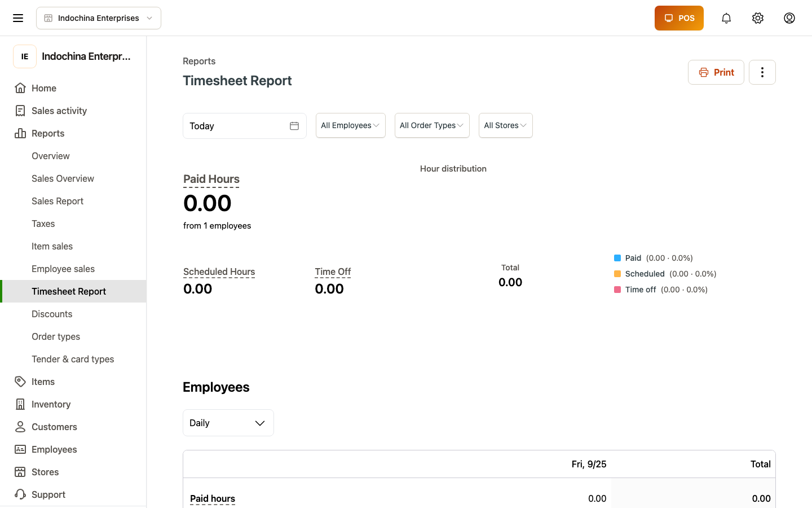The image size is (812, 508).
Task: Click the IE company logo badge
Action: click(x=25, y=56)
